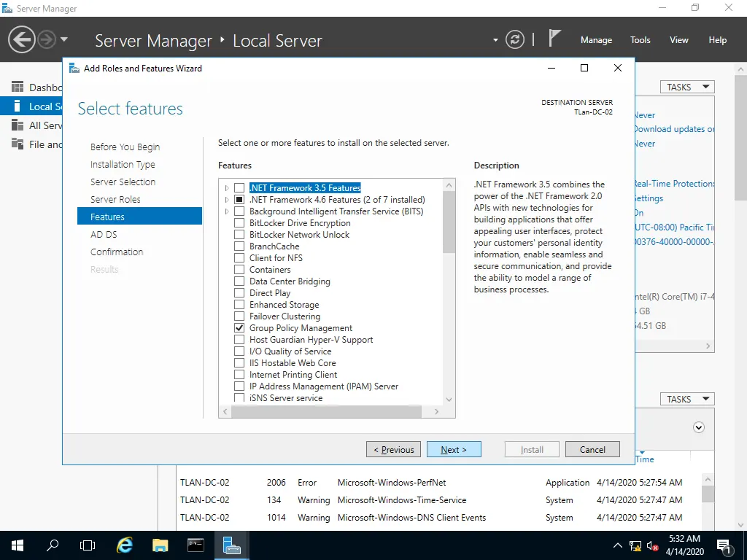747x560 pixels.
Task: Check Data Center Bridging feature
Action: pos(239,281)
